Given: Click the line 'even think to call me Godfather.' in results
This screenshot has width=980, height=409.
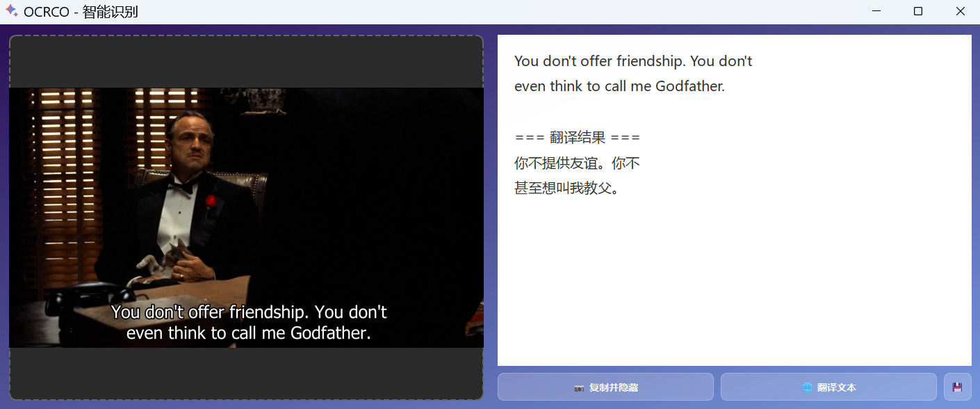Looking at the screenshot, I should coord(619,86).
